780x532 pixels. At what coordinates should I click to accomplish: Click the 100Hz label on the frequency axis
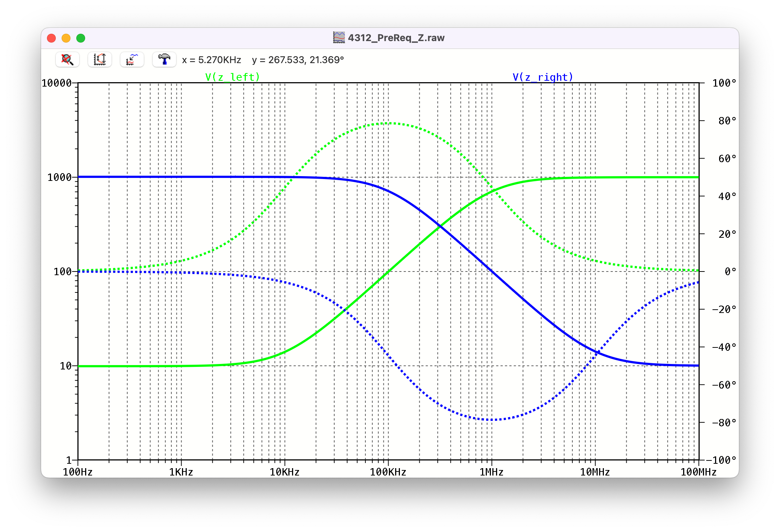[x=78, y=472]
